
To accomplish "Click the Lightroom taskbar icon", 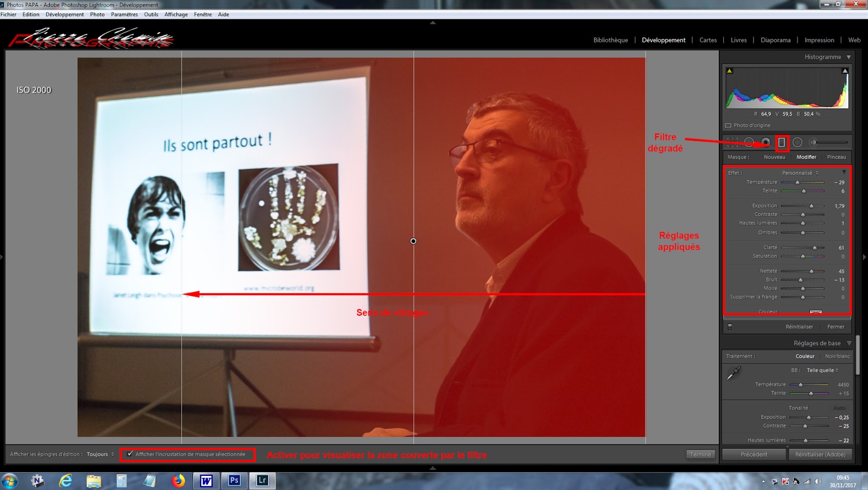I will pos(263,481).
